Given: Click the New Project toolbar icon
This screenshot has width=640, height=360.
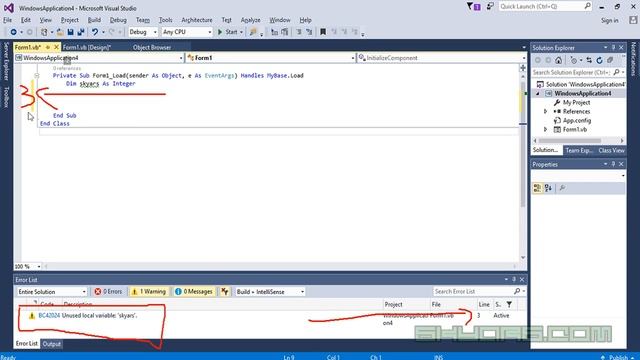Looking at the screenshot, I should coord(44,32).
